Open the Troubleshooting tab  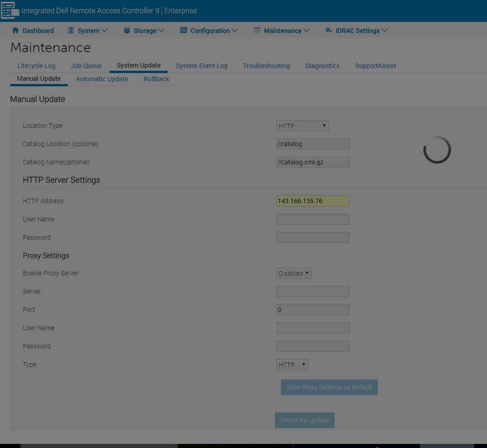pos(266,66)
